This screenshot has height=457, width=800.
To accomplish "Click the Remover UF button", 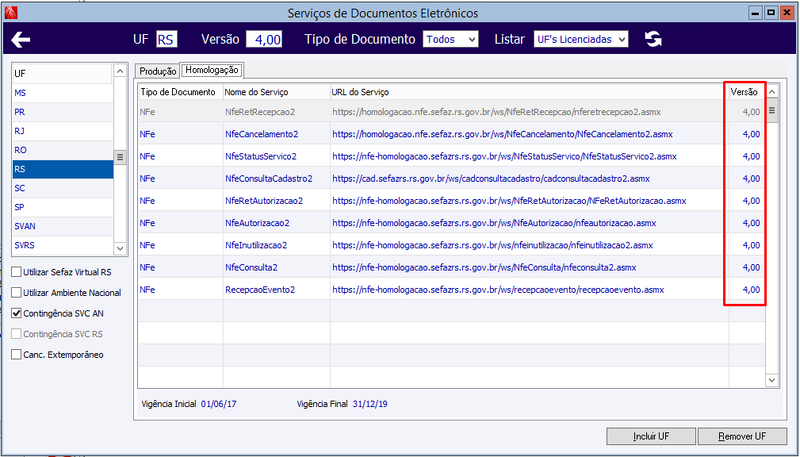I will click(x=742, y=437).
